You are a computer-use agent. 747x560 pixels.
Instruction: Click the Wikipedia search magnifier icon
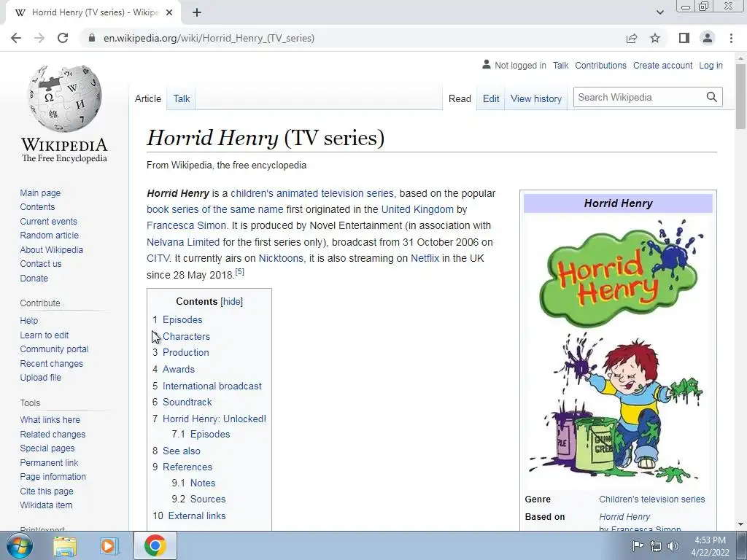pos(712,97)
